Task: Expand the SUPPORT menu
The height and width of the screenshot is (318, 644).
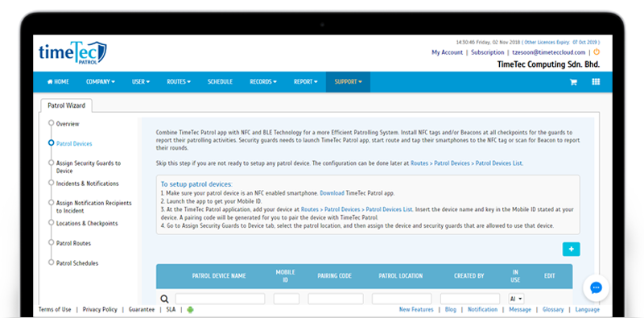Action: [348, 82]
